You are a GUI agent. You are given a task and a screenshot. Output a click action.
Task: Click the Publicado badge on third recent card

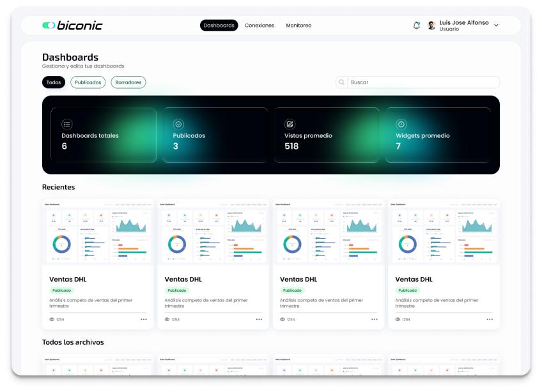click(x=293, y=290)
